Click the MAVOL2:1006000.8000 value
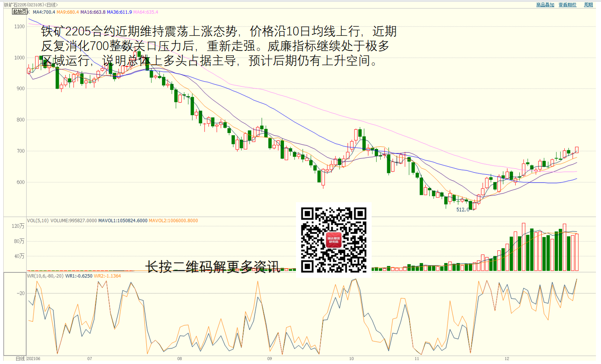 (173, 221)
